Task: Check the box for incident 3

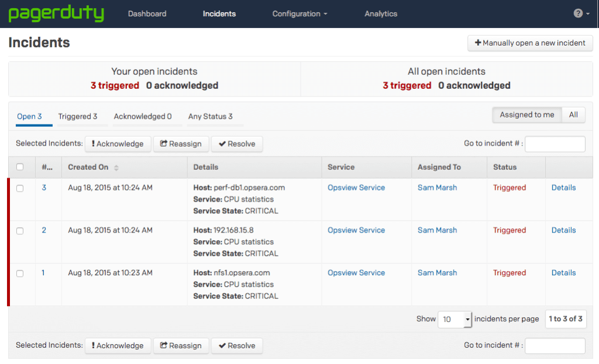Action: tap(20, 188)
